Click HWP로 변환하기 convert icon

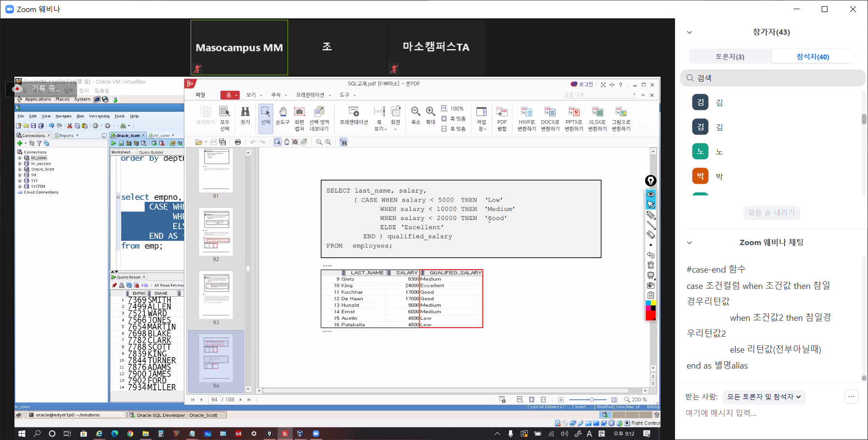526,112
